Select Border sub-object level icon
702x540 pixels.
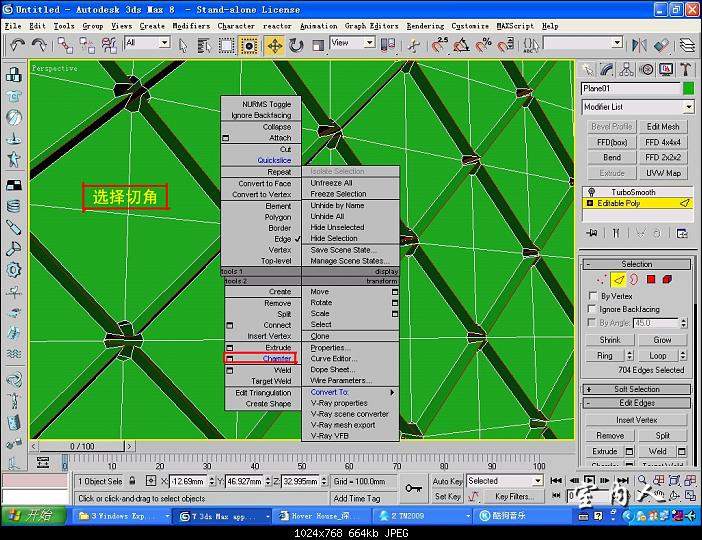(x=634, y=280)
